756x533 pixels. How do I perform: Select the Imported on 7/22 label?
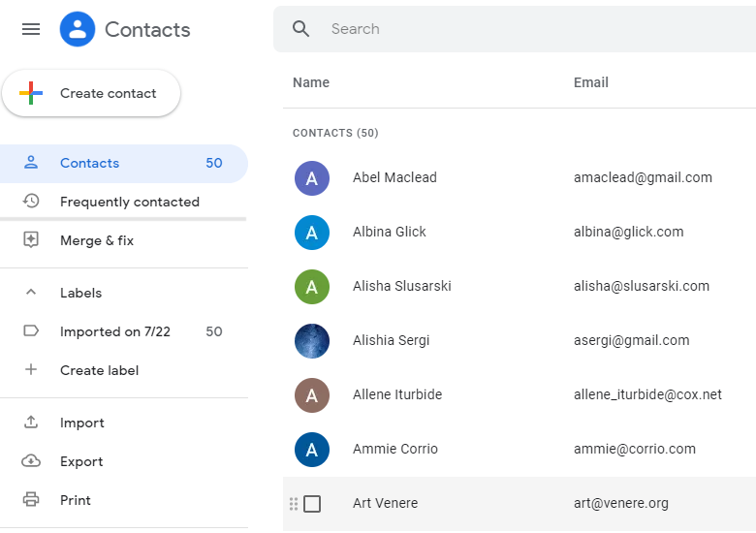click(114, 331)
